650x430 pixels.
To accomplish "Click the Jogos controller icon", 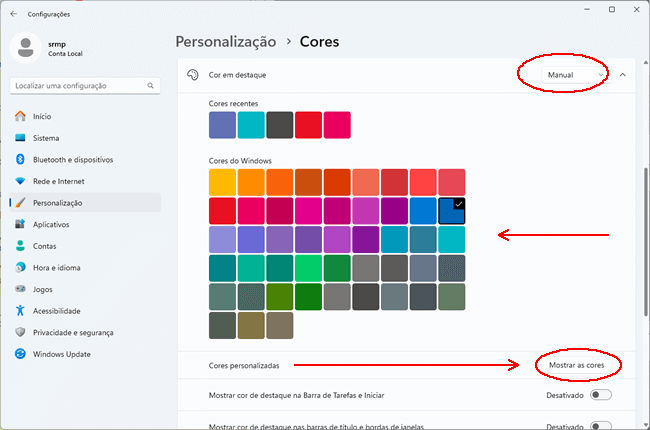I will (x=20, y=289).
